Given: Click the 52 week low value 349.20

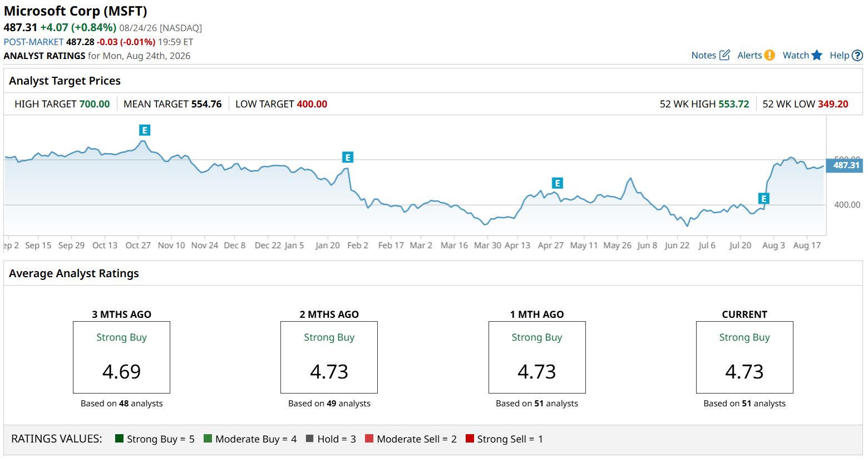Looking at the screenshot, I should pyautogui.click(x=833, y=104).
